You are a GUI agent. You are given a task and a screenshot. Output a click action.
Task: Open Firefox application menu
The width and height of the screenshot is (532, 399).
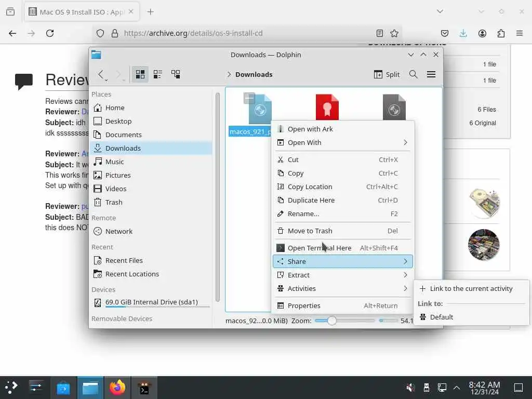pyautogui.click(x=520, y=33)
